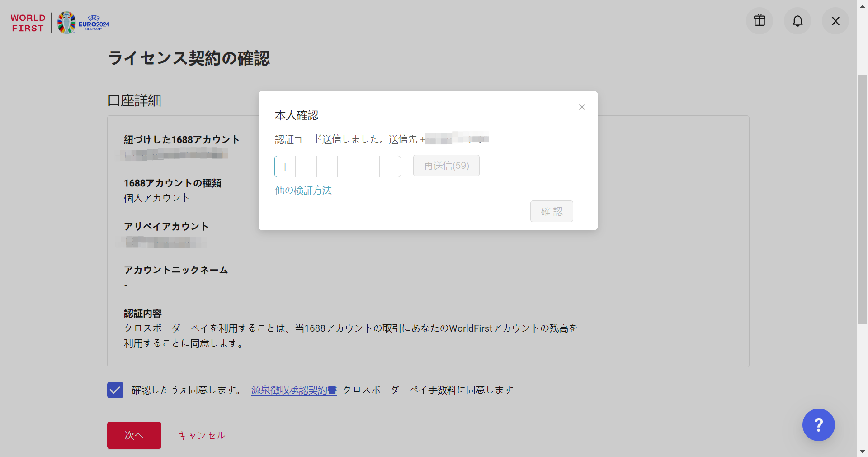Open the blue help question-mark button
868x457 pixels.
pos(818,425)
